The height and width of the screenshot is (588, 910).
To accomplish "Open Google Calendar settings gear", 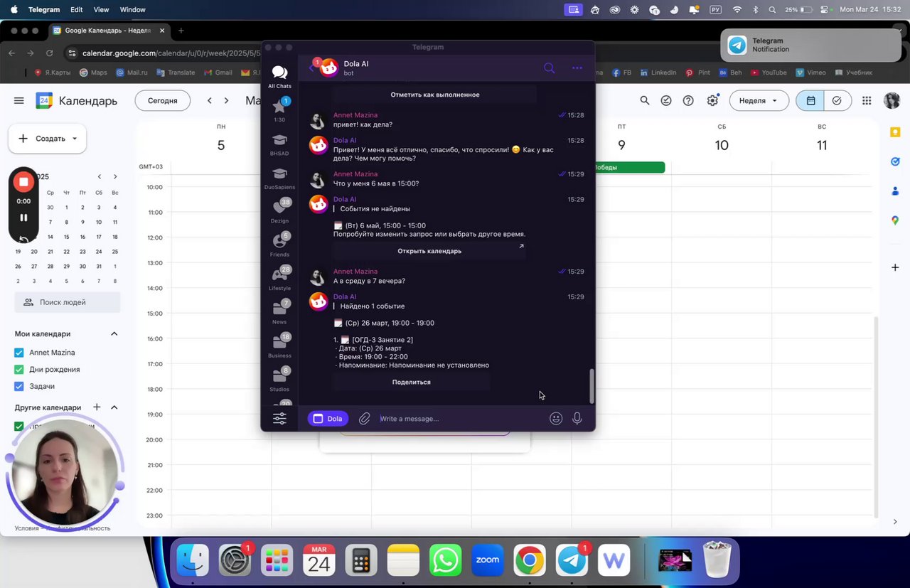I will pyautogui.click(x=712, y=101).
